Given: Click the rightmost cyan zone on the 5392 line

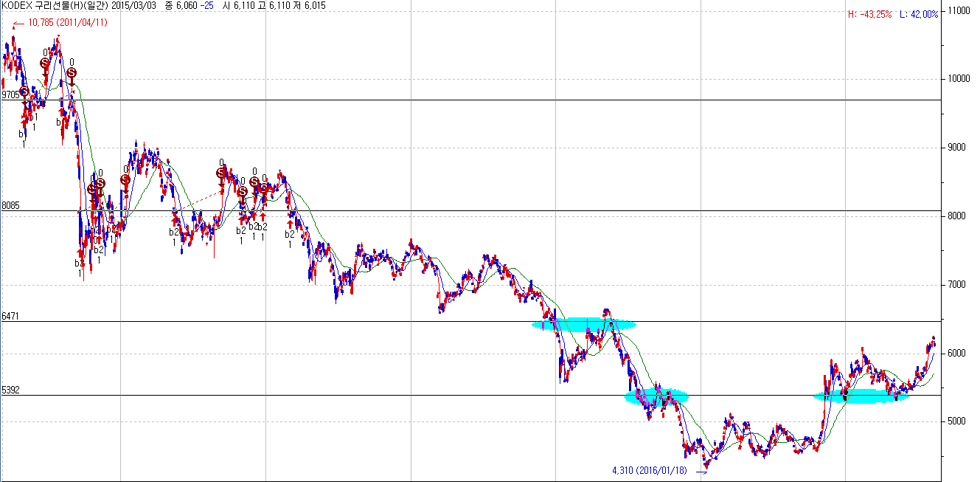Looking at the screenshot, I should [x=861, y=396].
